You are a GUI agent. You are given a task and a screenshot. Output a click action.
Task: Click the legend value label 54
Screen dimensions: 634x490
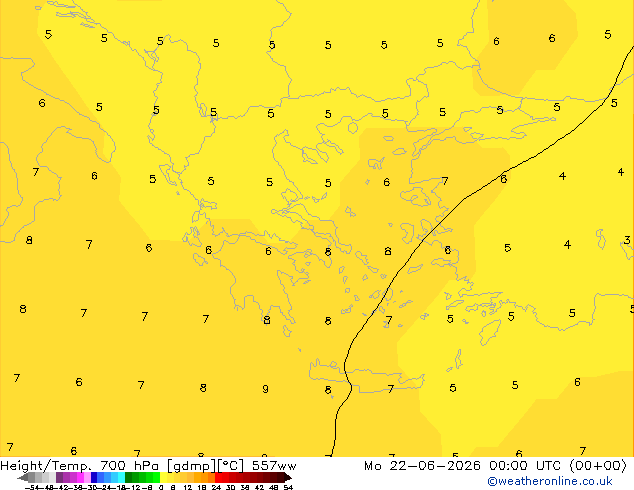click(x=288, y=487)
